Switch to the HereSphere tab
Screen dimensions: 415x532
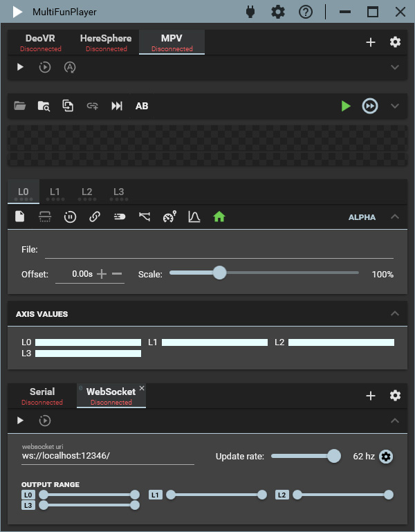(x=106, y=42)
